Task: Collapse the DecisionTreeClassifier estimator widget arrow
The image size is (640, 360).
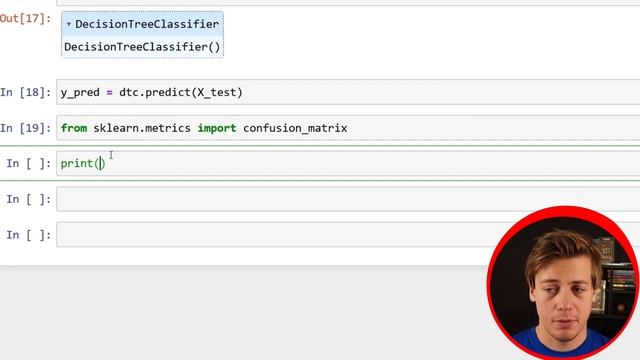Action: tap(69, 24)
